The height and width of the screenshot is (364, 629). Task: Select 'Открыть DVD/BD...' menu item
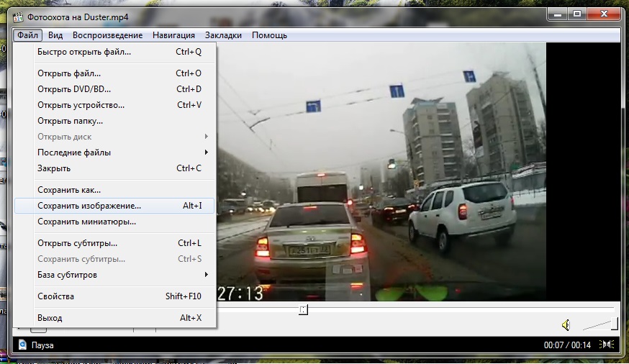74,89
